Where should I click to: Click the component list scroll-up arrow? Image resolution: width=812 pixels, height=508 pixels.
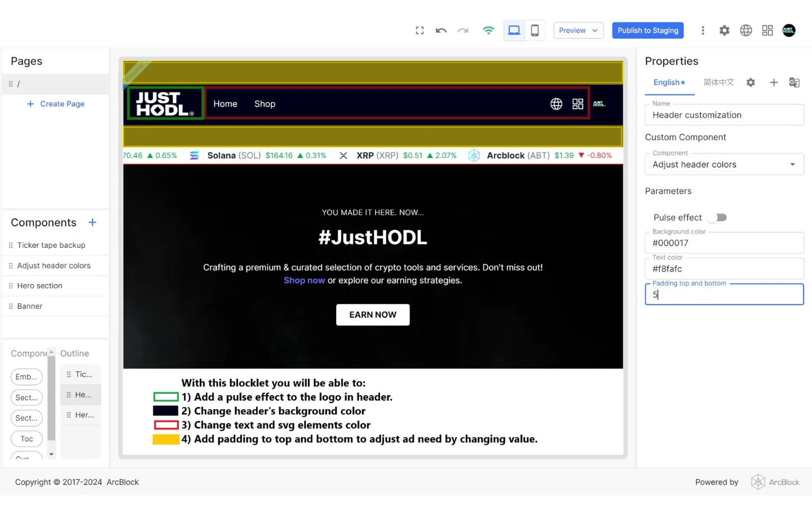[51, 352]
